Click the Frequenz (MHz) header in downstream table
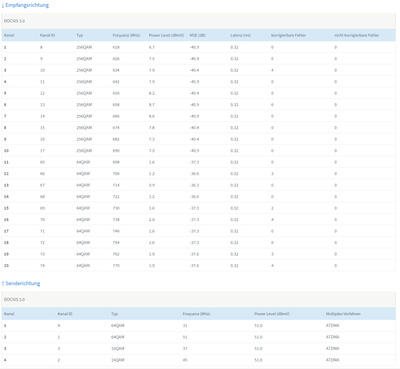The height and width of the screenshot is (369, 400). [x=126, y=35]
